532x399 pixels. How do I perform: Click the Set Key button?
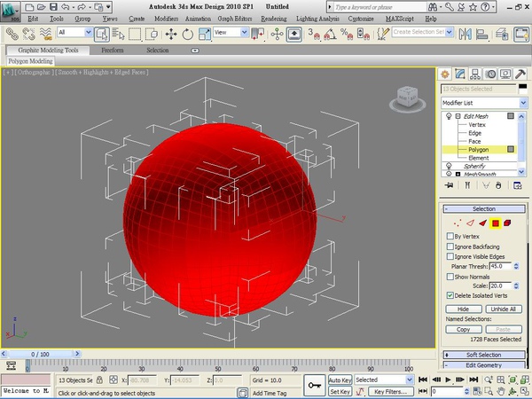[x=340, y=392]
